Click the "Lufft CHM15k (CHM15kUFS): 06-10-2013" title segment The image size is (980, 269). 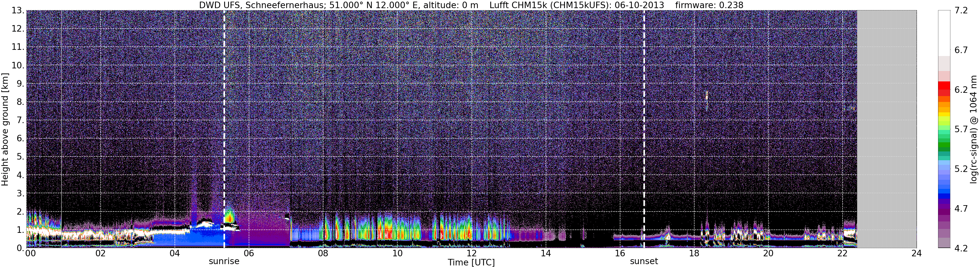pos(577,5)
